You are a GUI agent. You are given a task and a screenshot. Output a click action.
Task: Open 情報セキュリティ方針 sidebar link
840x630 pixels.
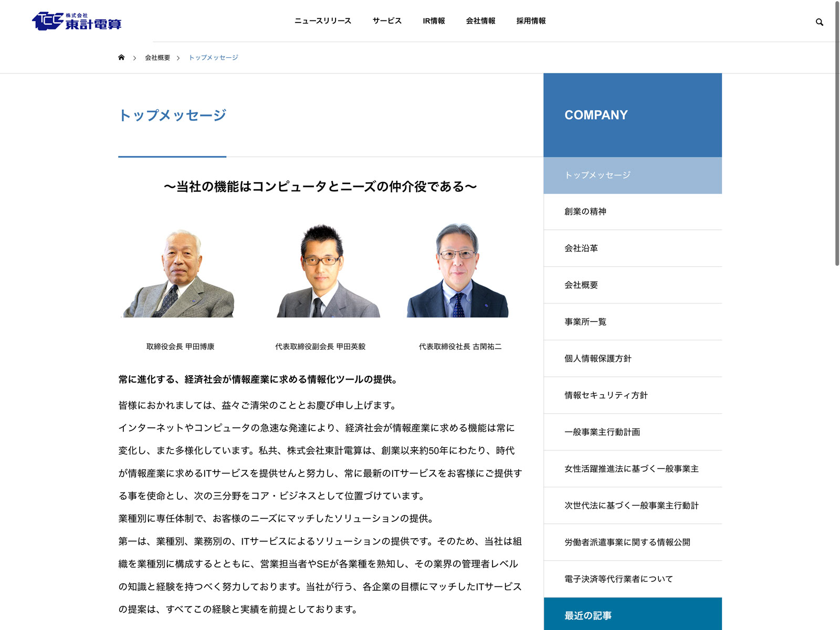(606, 395)
